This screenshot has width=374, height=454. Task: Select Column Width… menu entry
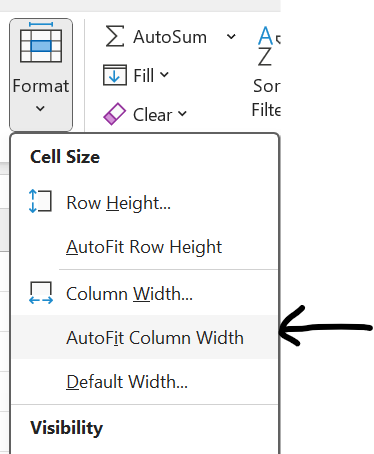[145, 293]
